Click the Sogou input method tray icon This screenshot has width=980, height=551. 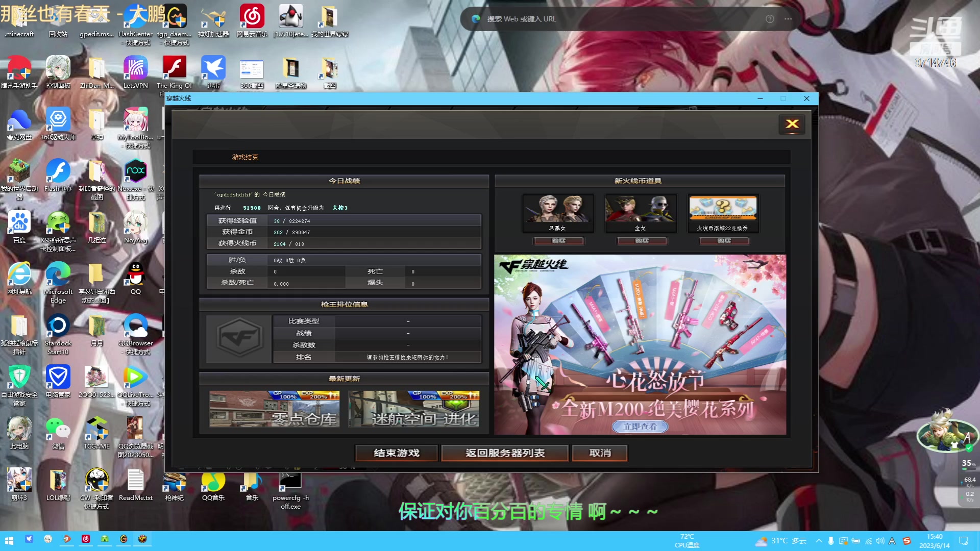(907, 541)
